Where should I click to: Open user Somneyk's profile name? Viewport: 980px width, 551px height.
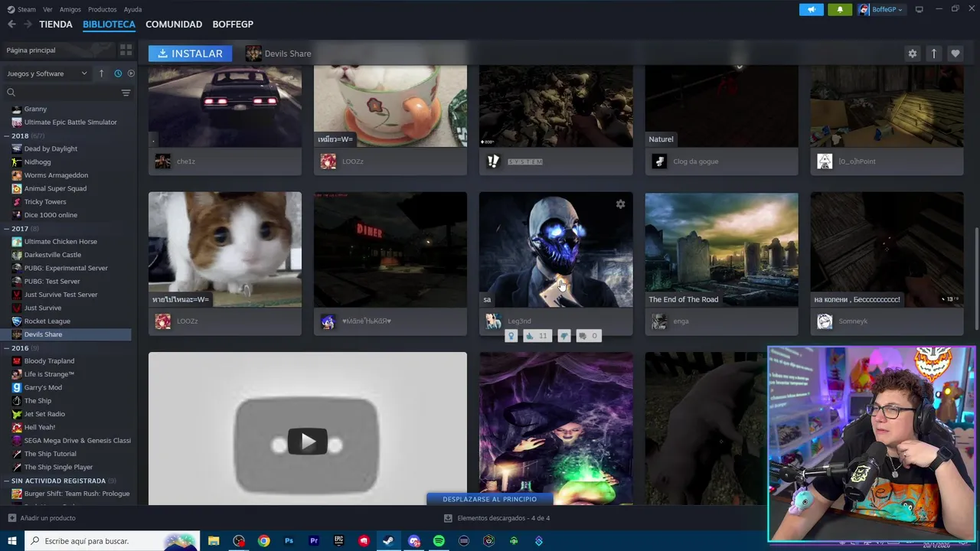pyautogui.click(x=853, y=321)
